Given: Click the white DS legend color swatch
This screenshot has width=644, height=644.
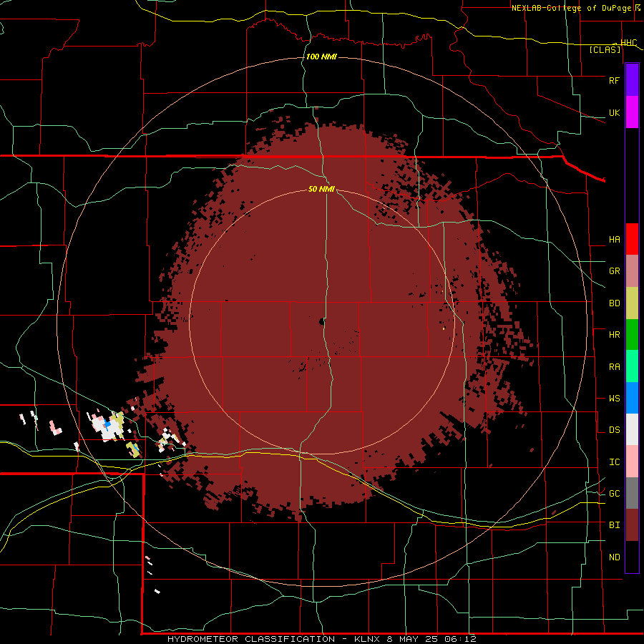Looking at the screenshot, I should tap(632, 429).
